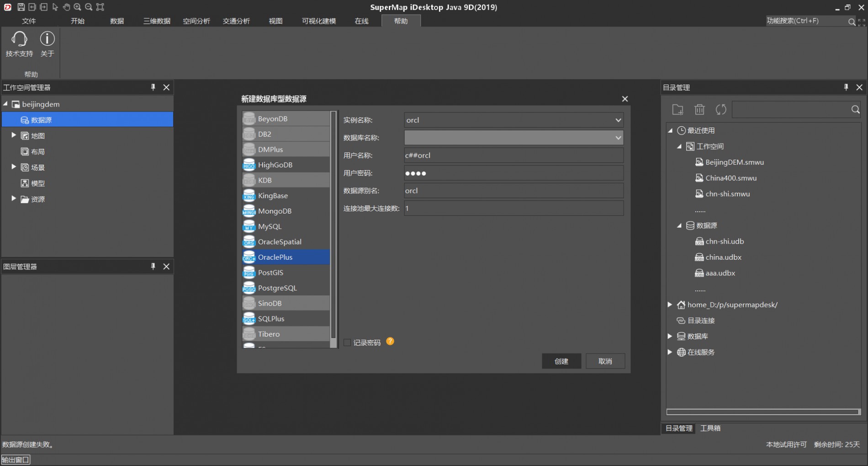
Task: Select the pointer selection tool
Action: [55, 7]
